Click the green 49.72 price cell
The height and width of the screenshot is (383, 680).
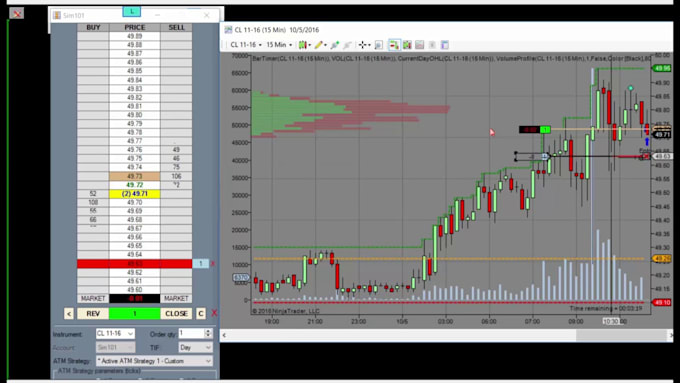134,185
